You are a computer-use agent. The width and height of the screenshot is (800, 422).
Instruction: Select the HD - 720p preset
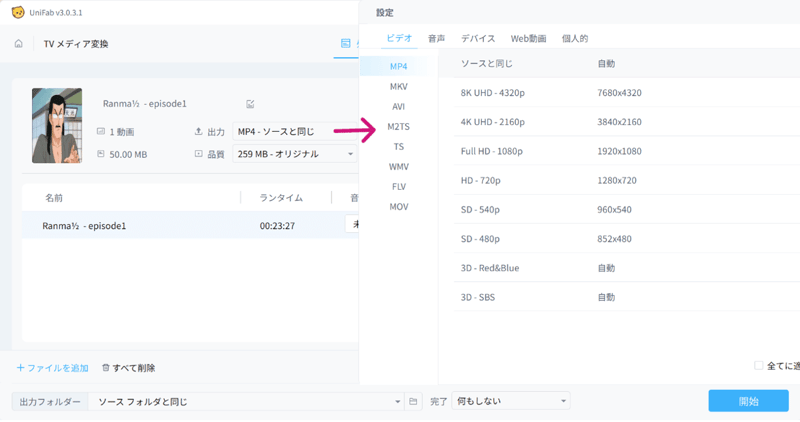click(627, 180)
